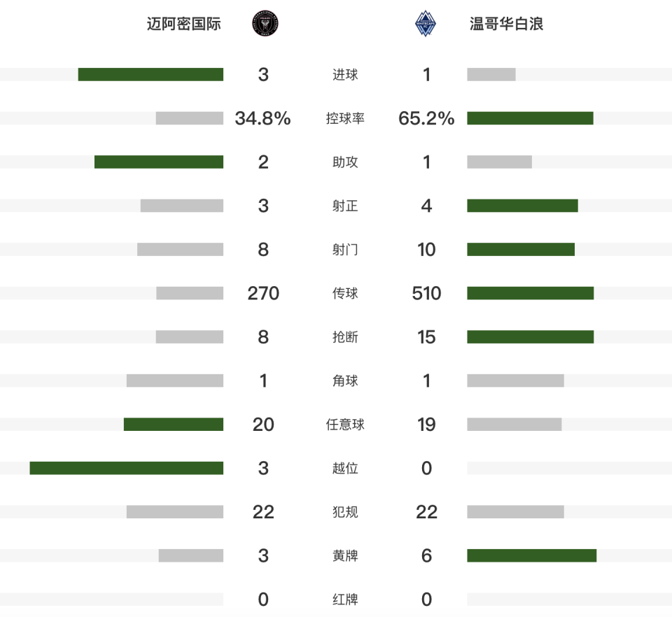Click the 黄牌 stat label
This screenshot has height=617, width=672.
tap(345, 555)
